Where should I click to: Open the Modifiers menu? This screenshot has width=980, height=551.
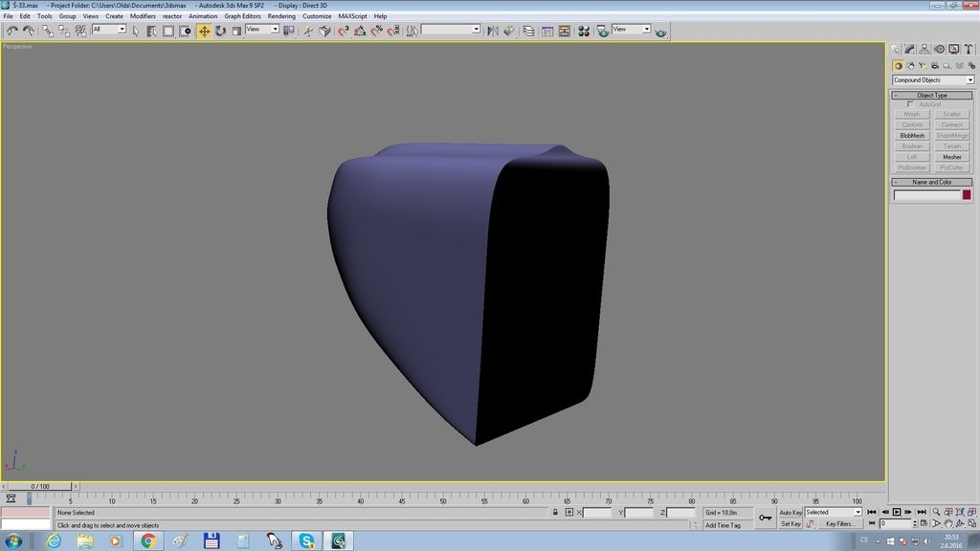coord(143,16)
